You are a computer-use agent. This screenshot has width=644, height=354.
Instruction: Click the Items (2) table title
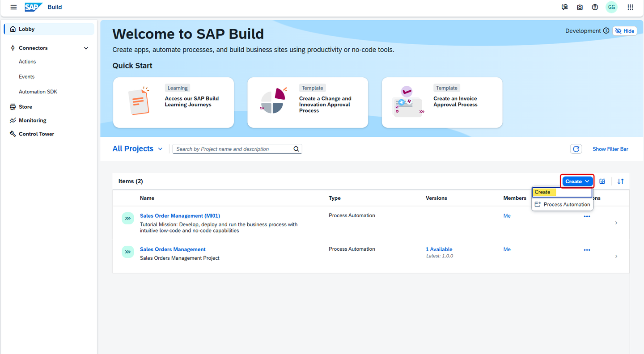click(x=131, y=181)
